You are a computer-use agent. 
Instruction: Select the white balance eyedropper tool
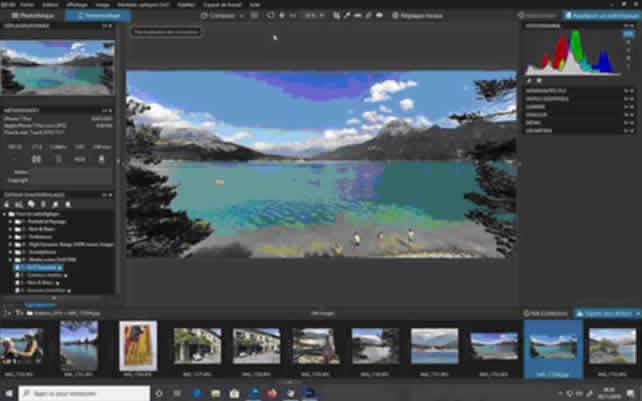[x=347, y=16]
